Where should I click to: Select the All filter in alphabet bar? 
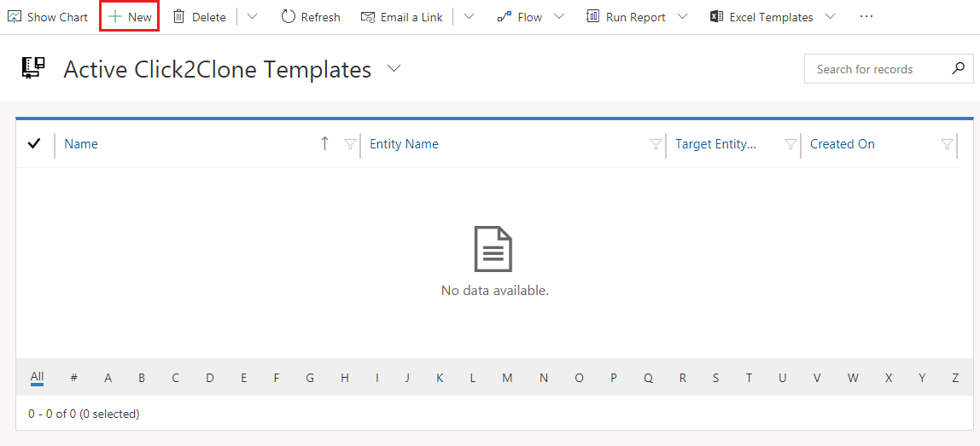coord(38,377)
